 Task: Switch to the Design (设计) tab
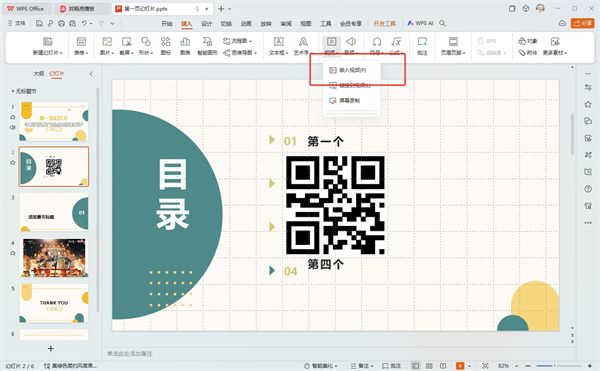pos(206,24)
